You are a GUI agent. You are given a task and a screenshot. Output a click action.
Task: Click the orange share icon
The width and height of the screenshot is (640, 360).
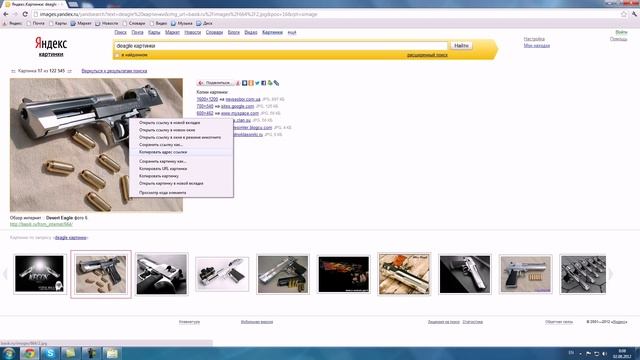point(251,83)
